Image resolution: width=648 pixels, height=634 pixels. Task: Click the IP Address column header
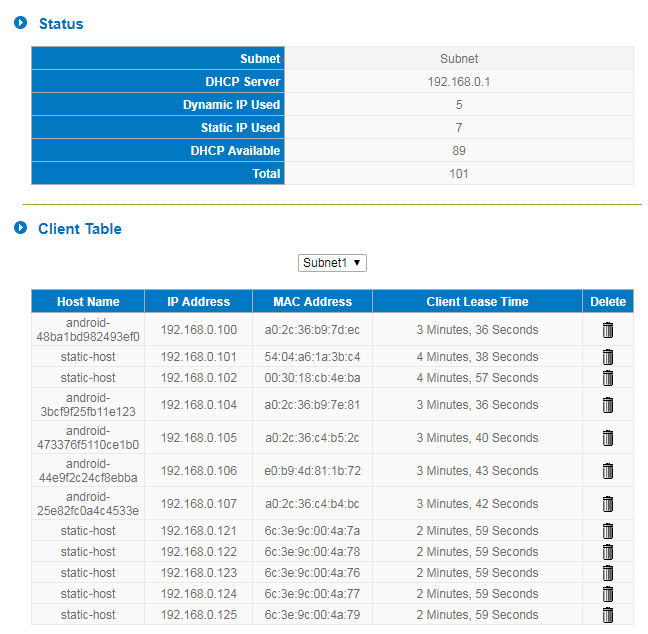pos(198,302)
